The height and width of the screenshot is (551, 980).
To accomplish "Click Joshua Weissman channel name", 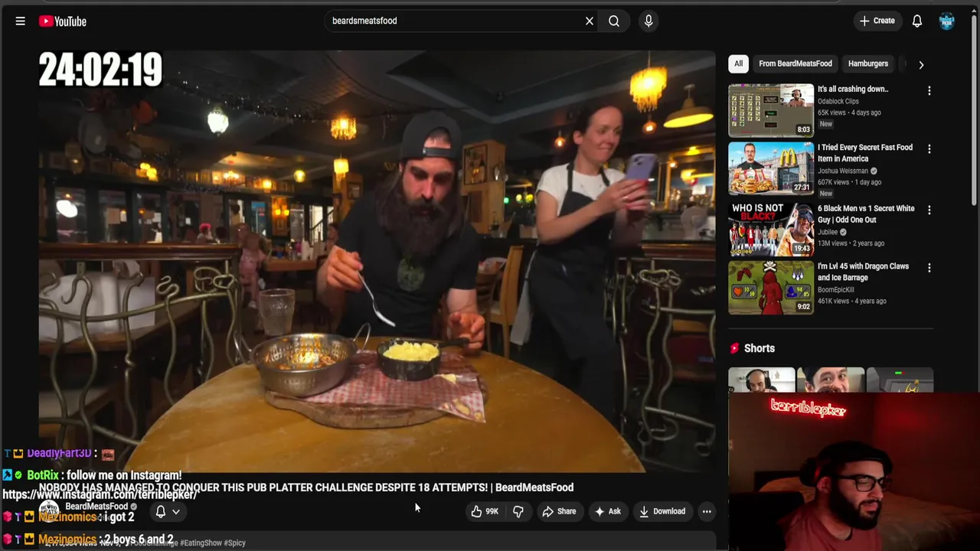I will click(x=843, y=171).
